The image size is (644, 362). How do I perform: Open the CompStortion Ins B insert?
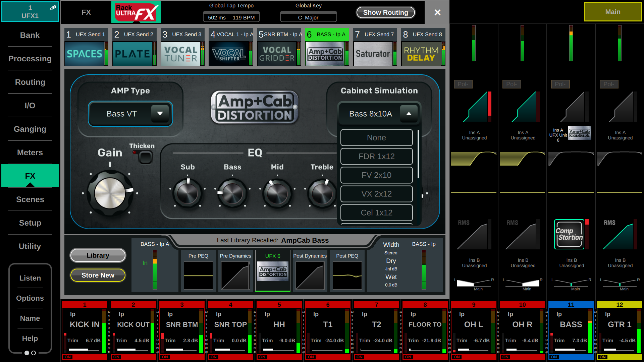[x=569, y=235]
